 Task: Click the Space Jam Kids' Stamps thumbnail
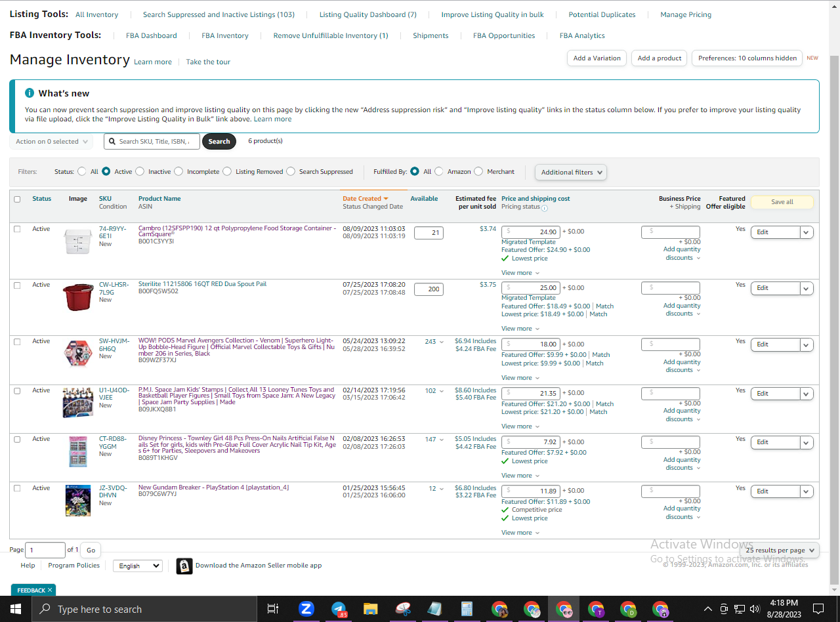coord(78,402)
